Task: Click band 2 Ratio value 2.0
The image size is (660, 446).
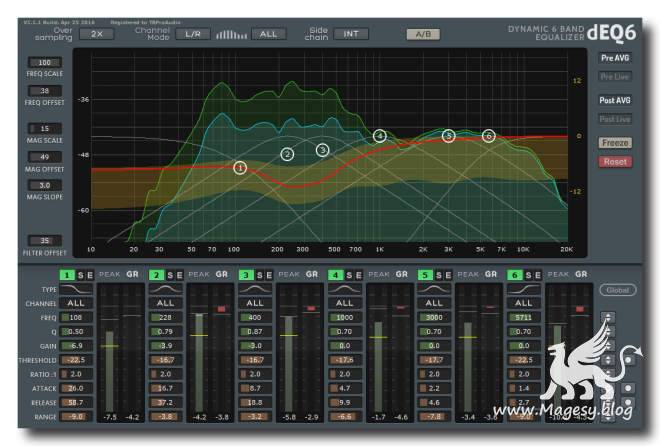Action: (166, 374)
